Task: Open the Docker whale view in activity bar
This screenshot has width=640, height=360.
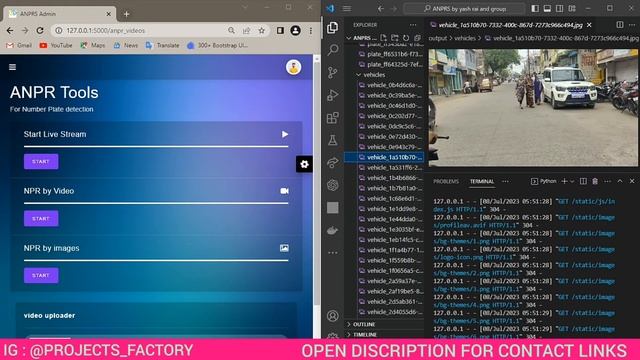Action: [333, 231]
